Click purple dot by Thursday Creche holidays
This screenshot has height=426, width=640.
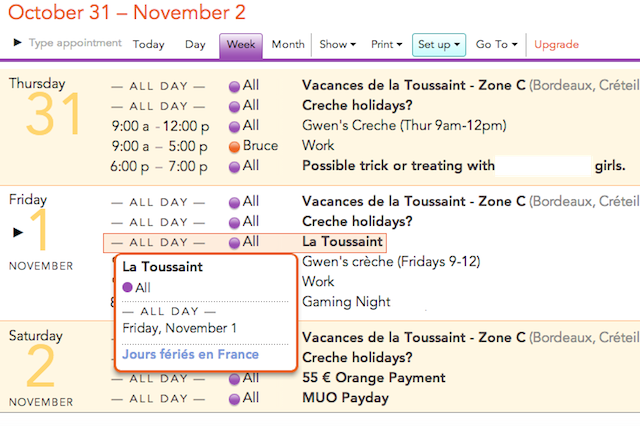tap(234, 106)
